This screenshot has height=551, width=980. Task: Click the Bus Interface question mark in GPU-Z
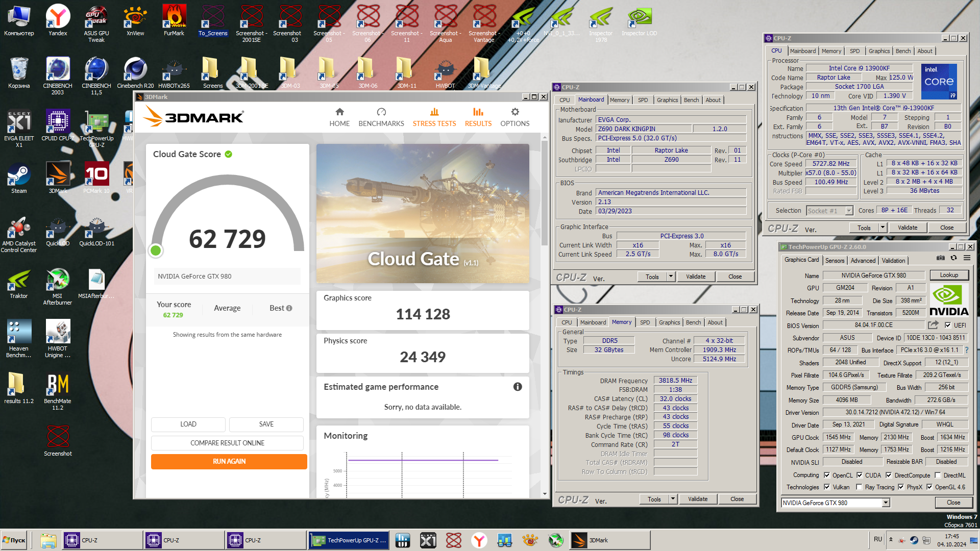[x=966, y=350]
